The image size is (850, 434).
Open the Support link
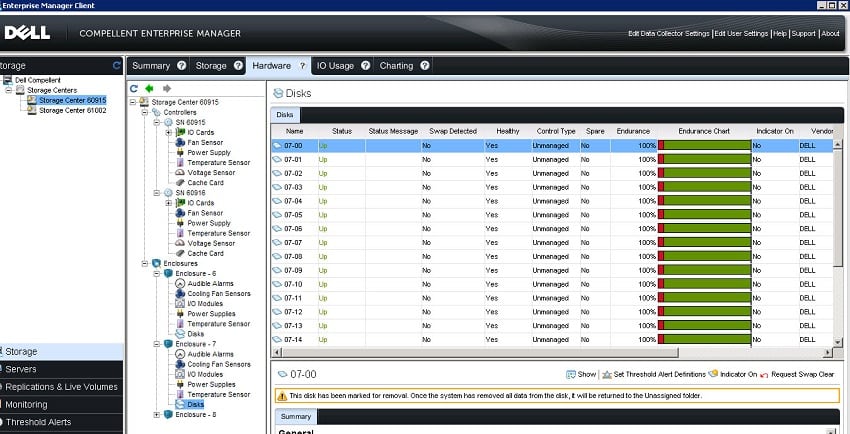coord(803,34)
